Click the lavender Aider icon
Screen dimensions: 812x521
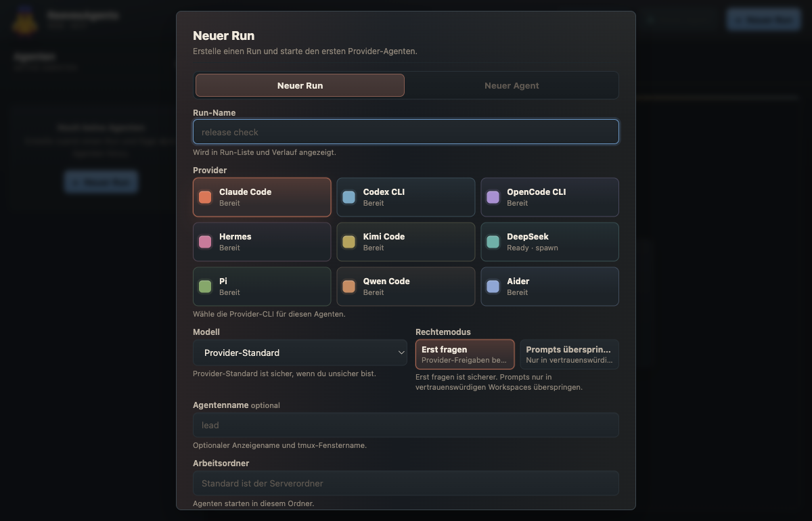(x=493, y=286)
